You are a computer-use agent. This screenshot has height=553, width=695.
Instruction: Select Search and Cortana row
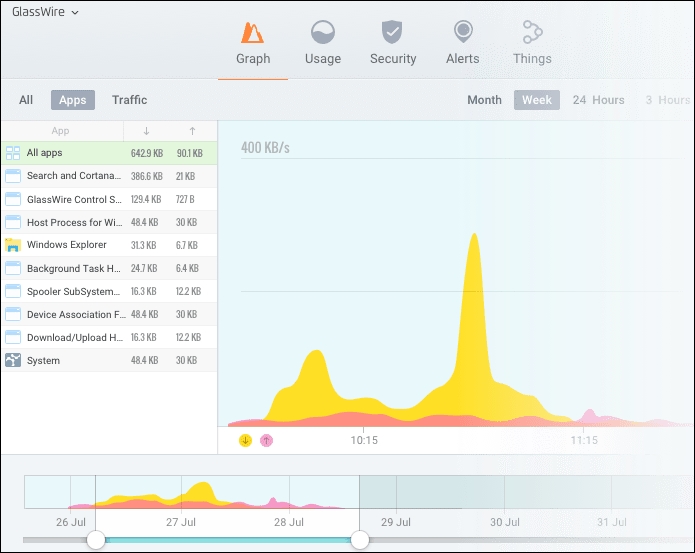click(109, 176)
